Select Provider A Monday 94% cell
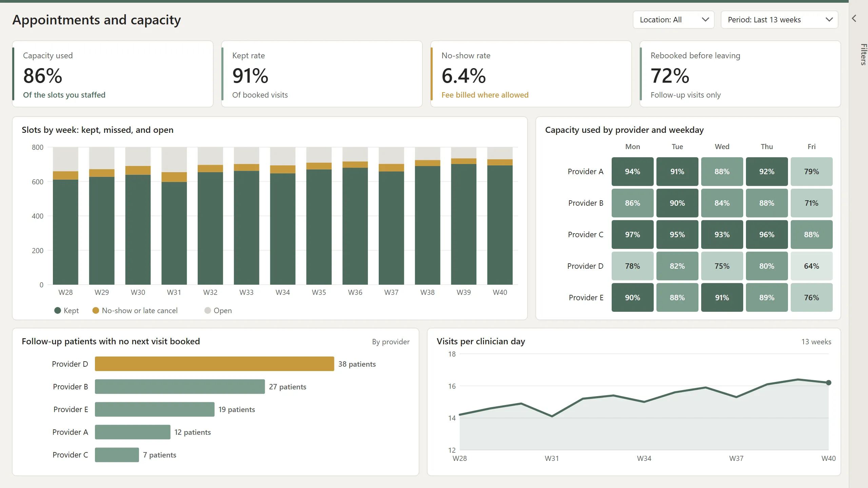This screenshot has width=868, height=488. pos(632,171)
